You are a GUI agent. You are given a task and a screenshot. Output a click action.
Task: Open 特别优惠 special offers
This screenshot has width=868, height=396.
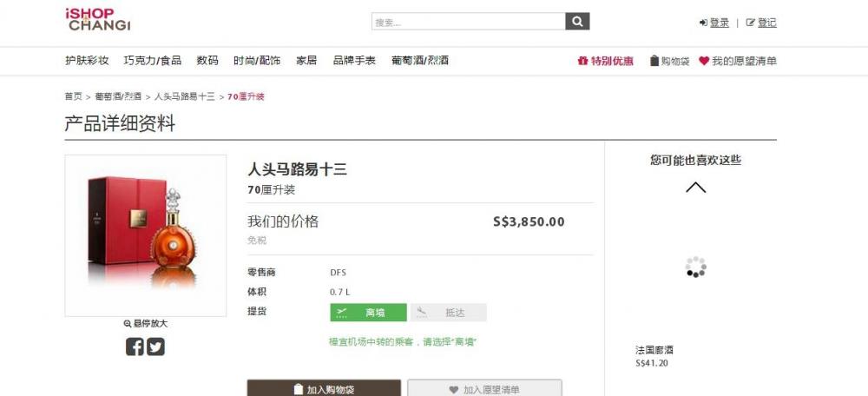point(606,61)
